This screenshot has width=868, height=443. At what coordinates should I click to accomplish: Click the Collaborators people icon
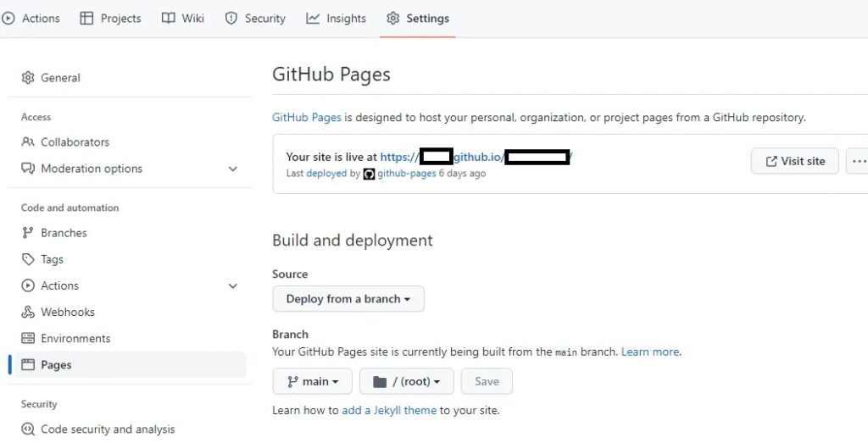[x=28, y=141]
